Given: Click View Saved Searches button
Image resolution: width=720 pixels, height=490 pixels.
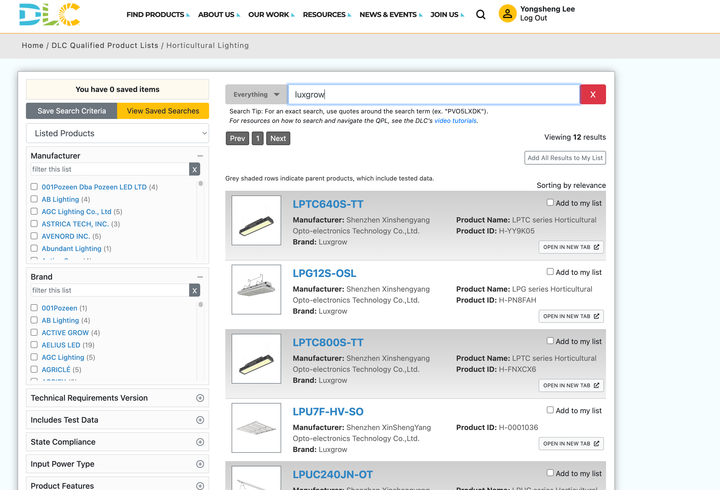Looking at the screenshot, I should (163, 111).
